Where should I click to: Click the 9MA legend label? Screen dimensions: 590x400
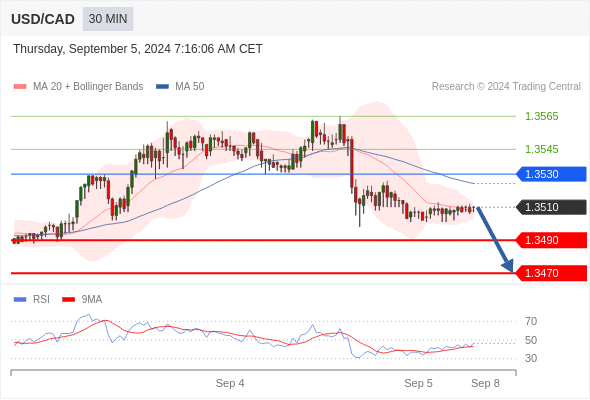[x=92, y=300]
